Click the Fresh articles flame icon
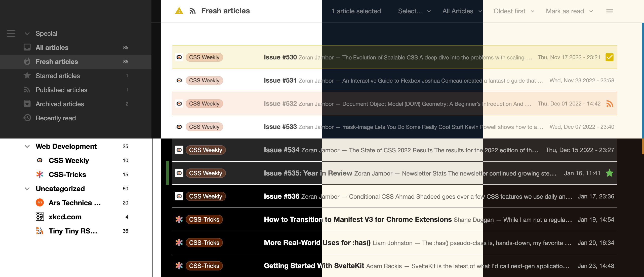The height and width of the screenshot is (277, 644). coord(27,61)
